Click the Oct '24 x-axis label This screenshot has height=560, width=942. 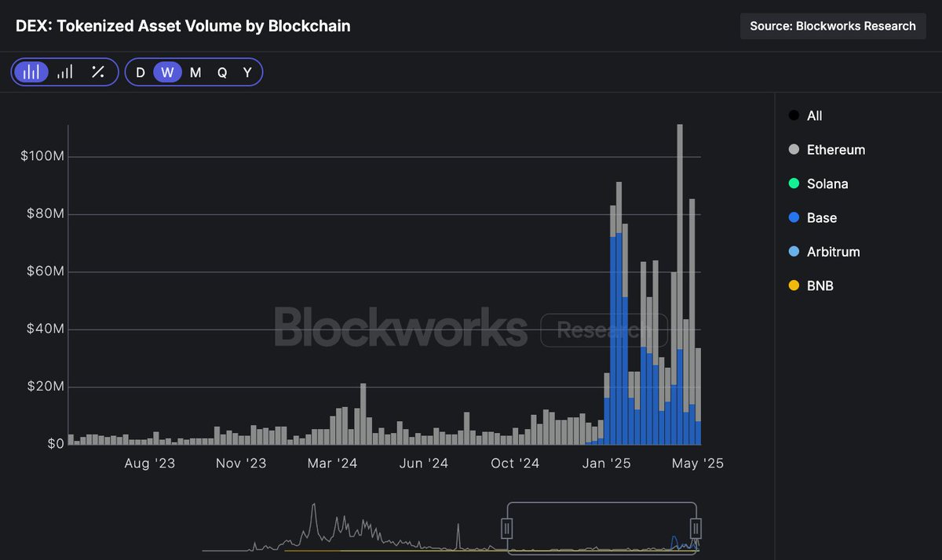514,464
